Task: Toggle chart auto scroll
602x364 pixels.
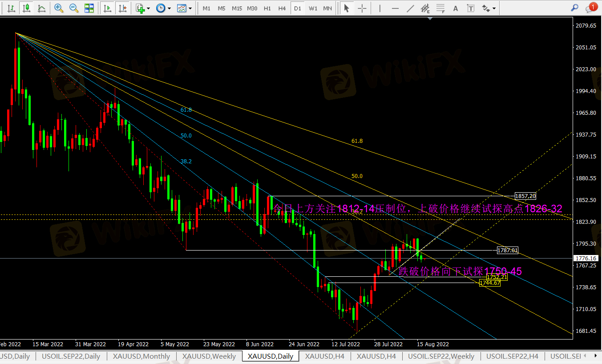Action: coord(107,8)
